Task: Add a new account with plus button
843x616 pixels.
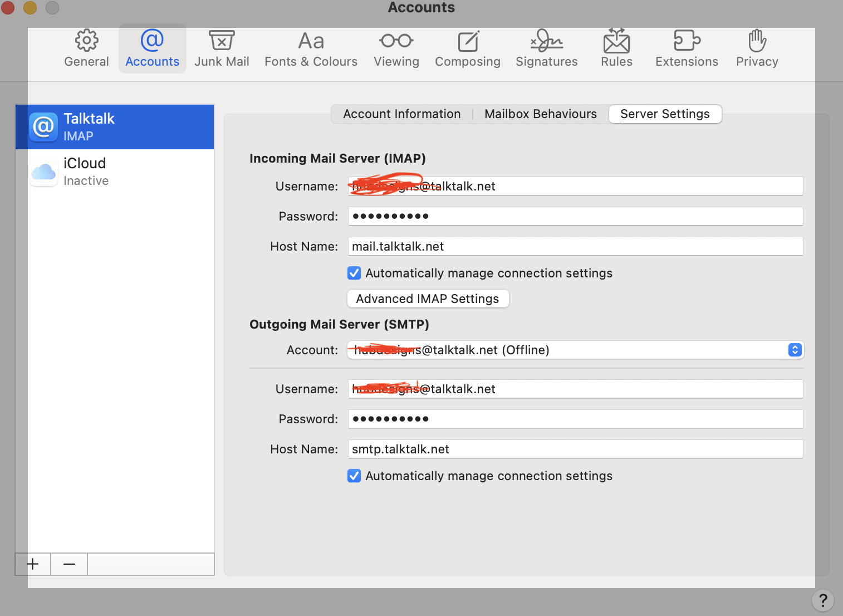Action: [x=33, y=564]
